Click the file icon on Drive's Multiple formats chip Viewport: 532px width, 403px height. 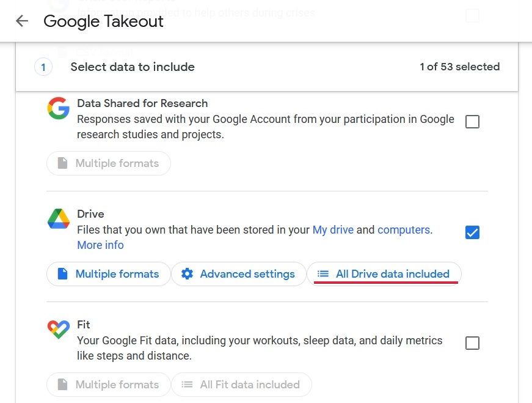[62, 274]
